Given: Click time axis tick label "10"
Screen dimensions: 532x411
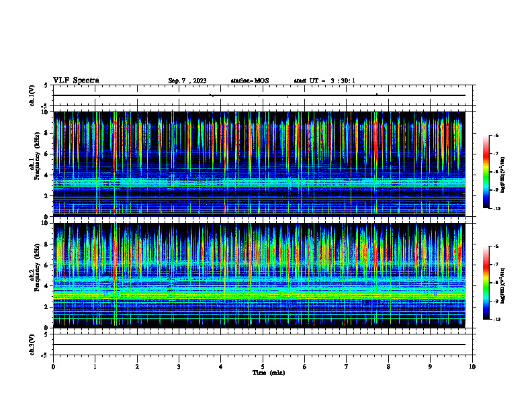Looking at the screenshot, I should [472, 367].
